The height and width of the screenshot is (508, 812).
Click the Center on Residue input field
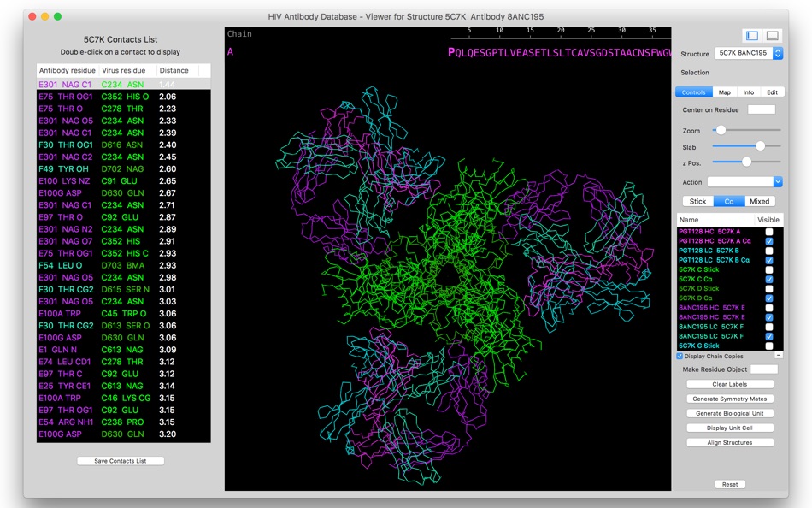[761, 110]
